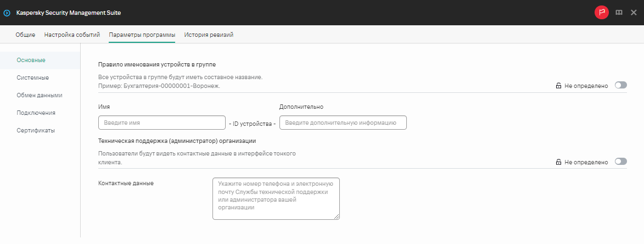Focus the Дополнительно information input field
Viewport: 644px width, 244px height.
point(343,123)
